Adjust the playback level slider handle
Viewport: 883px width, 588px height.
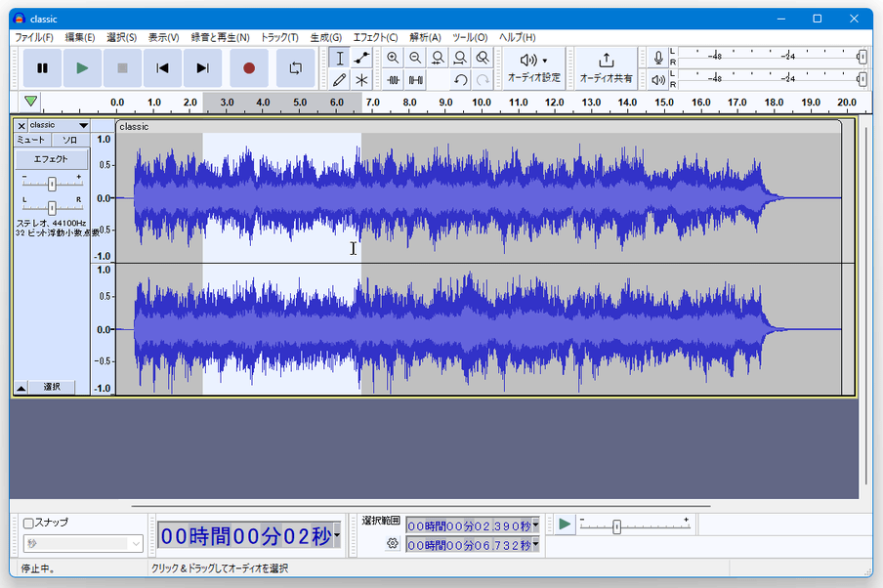[x=862, y=79]
